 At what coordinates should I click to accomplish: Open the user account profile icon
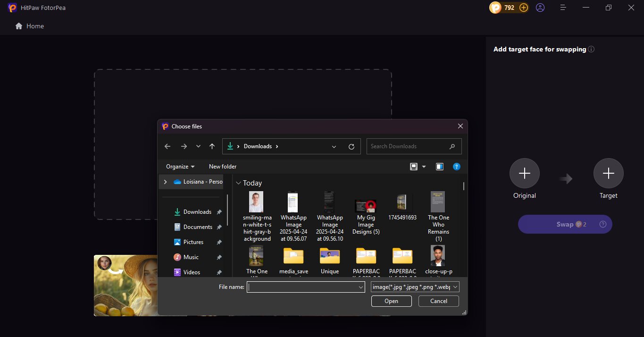540,8
